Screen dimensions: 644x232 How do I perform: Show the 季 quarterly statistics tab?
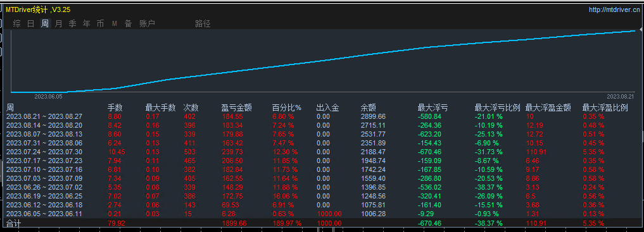coord(73,24)
